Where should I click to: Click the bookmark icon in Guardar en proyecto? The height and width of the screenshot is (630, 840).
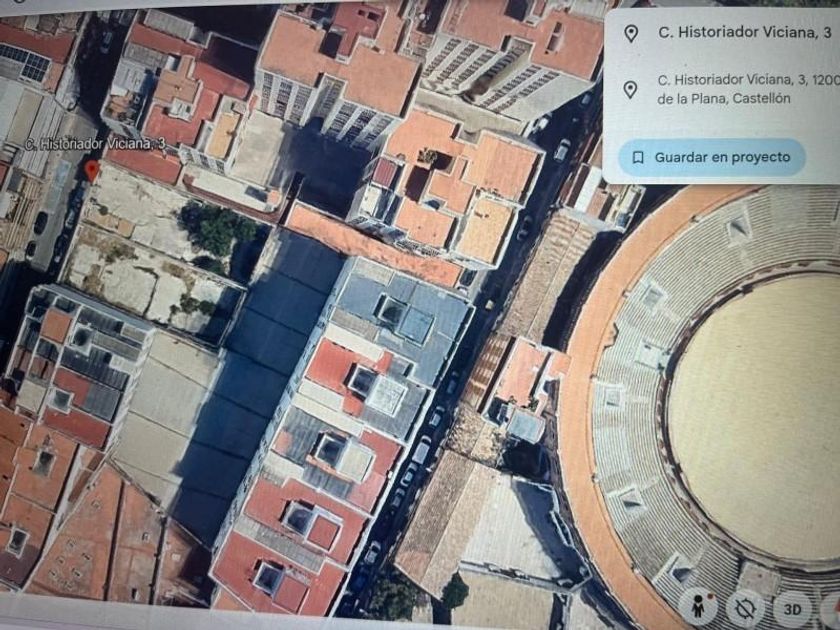[638, 158]
